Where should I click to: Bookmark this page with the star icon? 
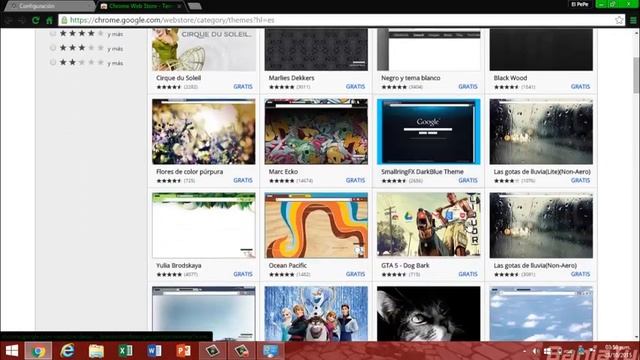click(619, 20)
